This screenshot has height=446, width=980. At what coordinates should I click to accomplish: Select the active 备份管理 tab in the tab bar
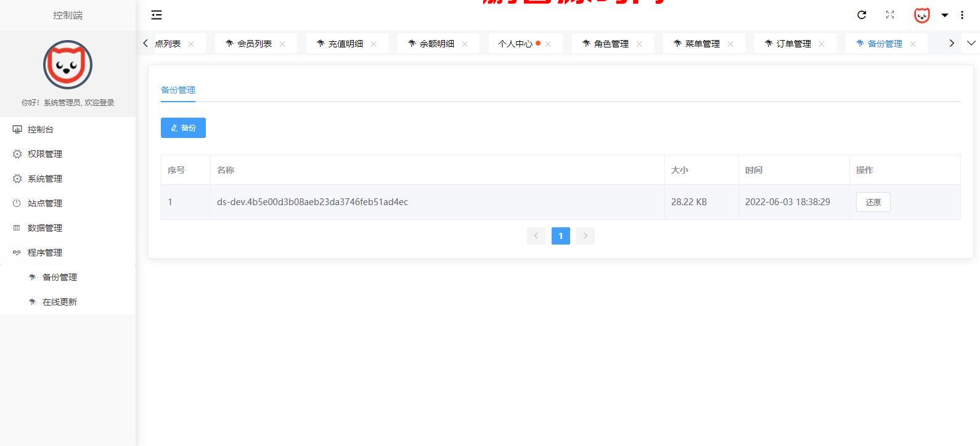point(885,44)
